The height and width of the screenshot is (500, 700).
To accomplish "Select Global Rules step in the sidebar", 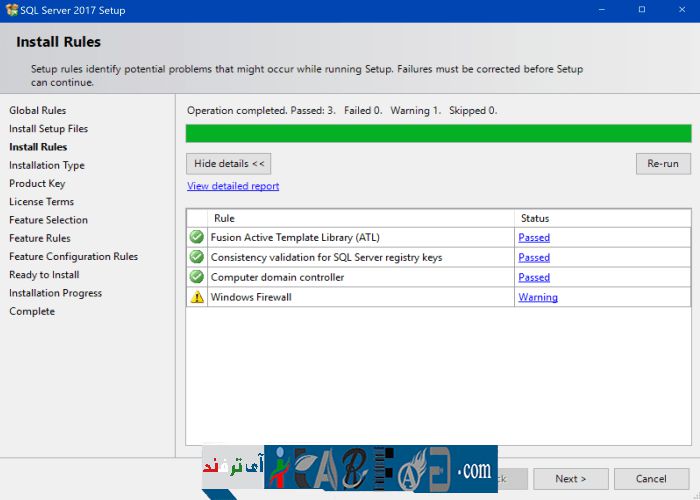I will tap(37, 111).
